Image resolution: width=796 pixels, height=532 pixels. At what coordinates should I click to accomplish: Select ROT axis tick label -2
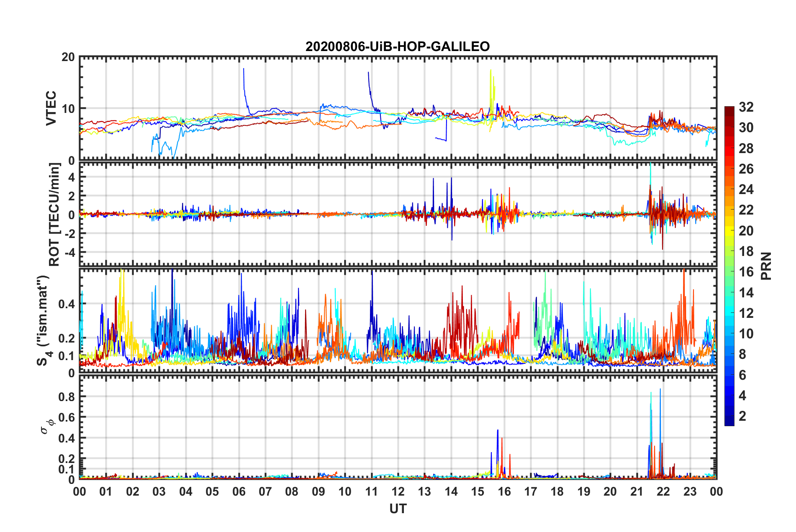[x=70, y=234]
